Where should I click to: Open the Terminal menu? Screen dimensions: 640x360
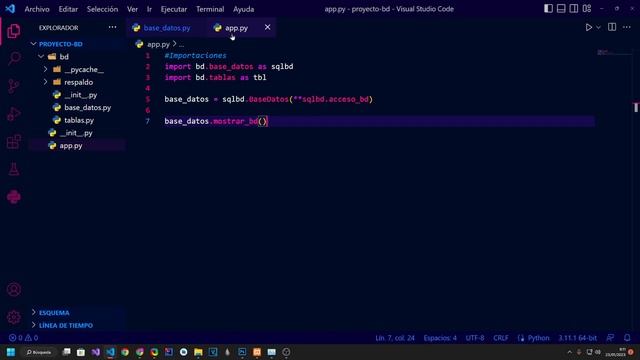coord(210,9)
